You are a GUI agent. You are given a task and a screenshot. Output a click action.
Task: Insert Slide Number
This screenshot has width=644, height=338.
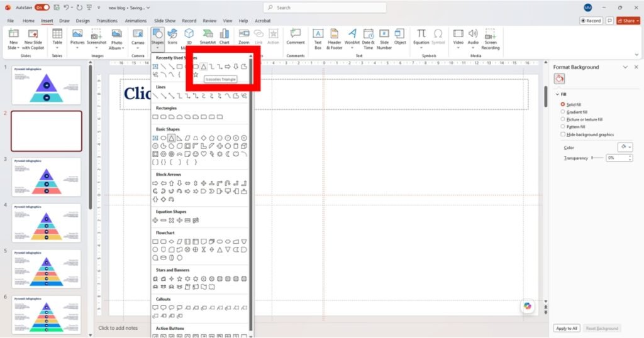click(x=384, y=40)
